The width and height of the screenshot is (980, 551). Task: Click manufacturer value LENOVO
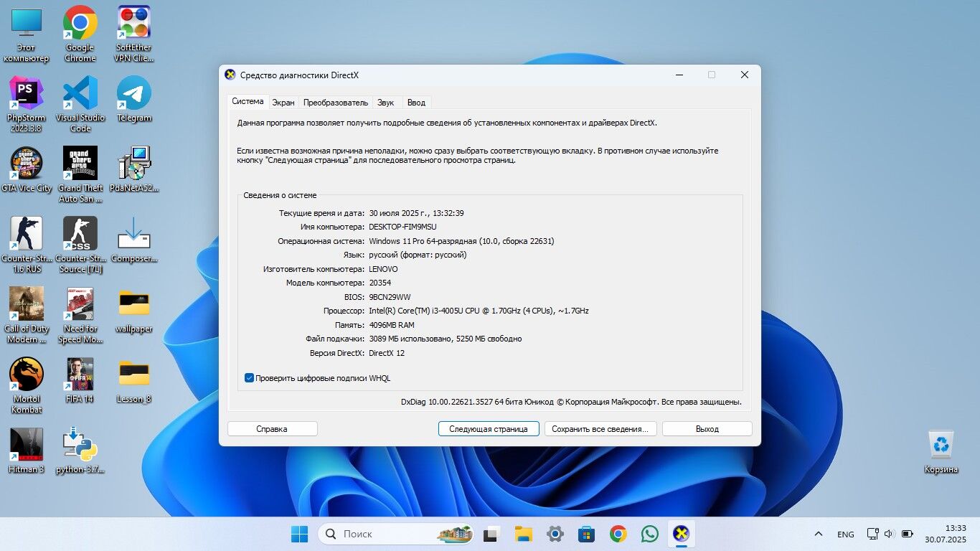(383, 269)
